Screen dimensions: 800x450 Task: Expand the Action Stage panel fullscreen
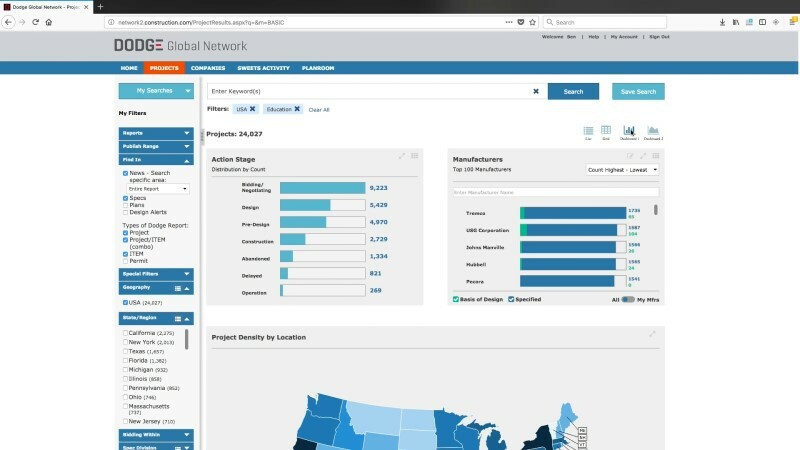[x=402, y=156]
